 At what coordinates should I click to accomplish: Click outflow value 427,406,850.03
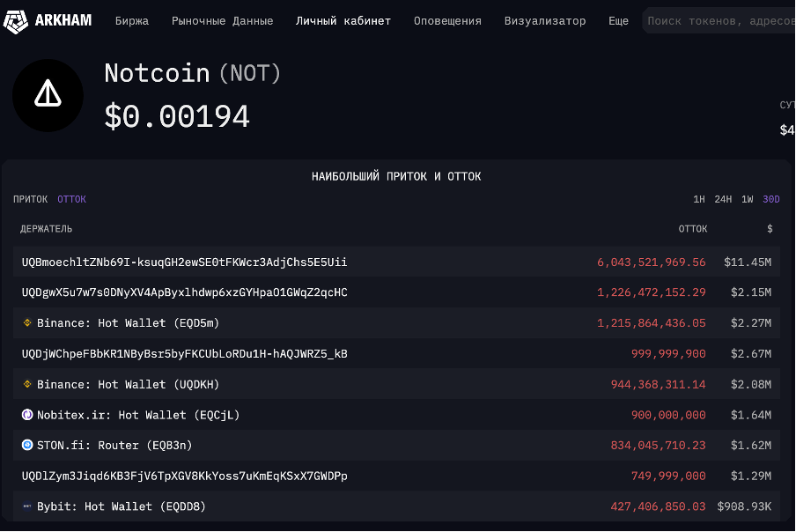click(x=659, y=506)
